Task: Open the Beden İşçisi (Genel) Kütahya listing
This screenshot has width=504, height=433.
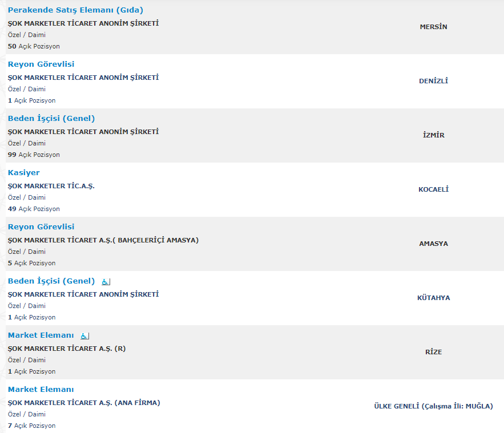Action: [x=51, y=281]
